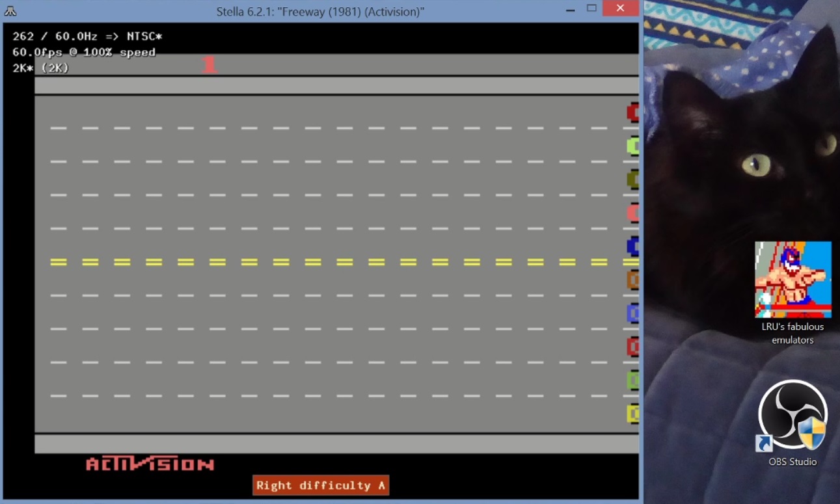
Task: Click 'LRU's fabulous emulators' label text
Action: [793, 333]
